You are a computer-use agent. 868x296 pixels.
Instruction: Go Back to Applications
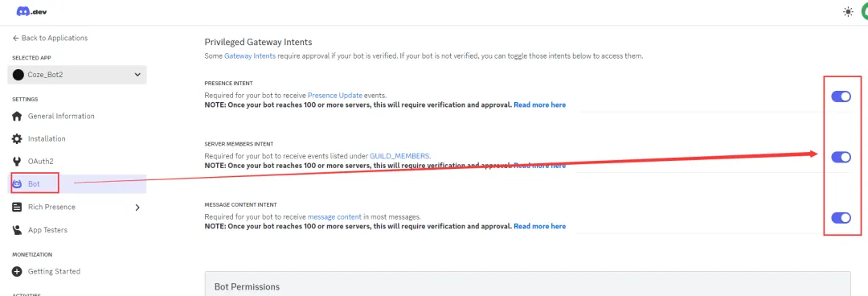coord(50,38)
